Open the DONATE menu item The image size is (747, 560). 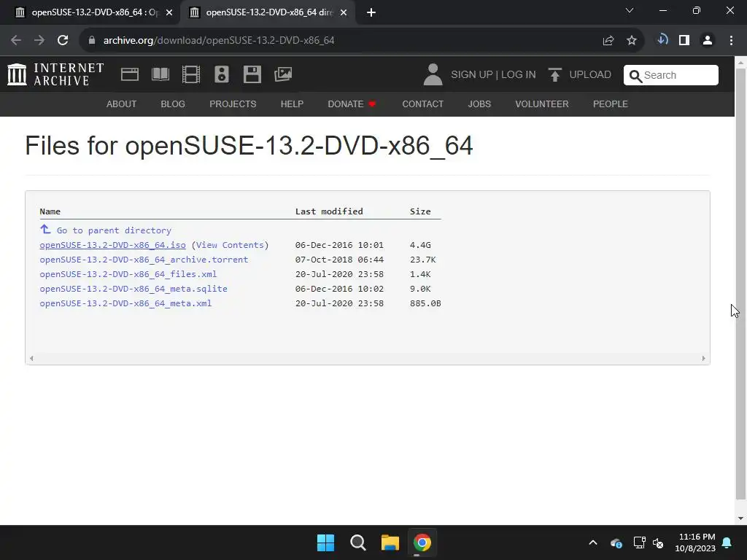352,104
